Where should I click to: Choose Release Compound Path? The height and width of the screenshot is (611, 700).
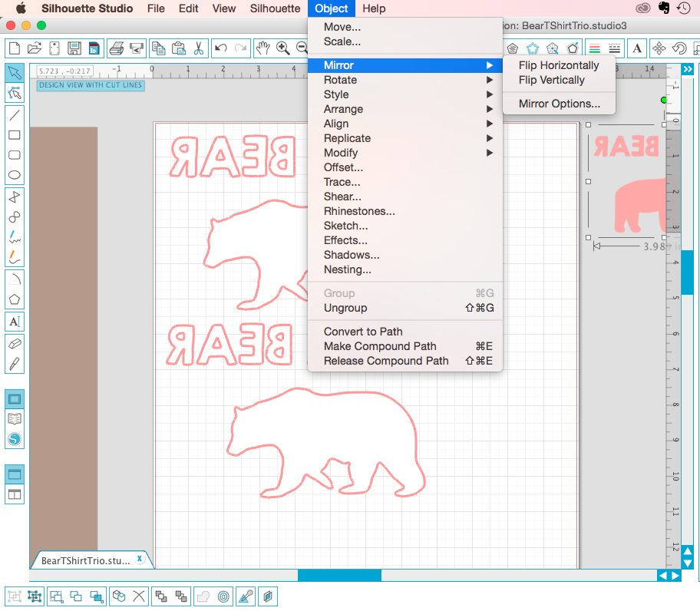[405, 361]
